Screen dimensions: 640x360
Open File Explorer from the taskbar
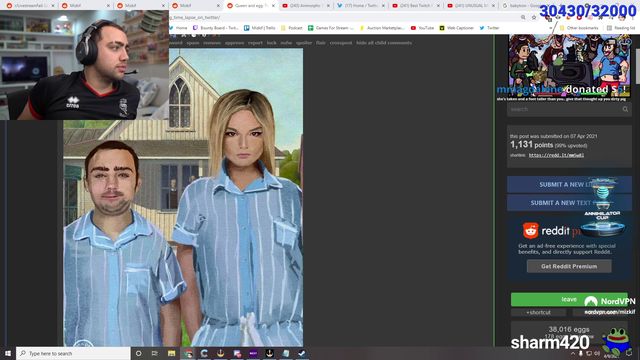(171, 353)
